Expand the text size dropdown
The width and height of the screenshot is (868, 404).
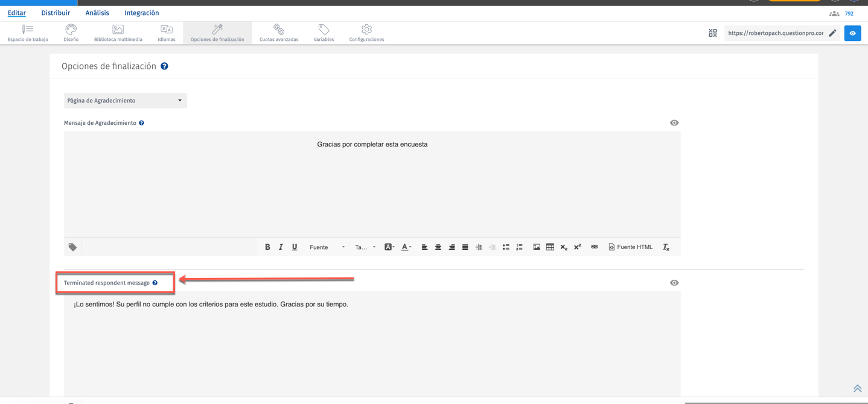coord(365,247)
